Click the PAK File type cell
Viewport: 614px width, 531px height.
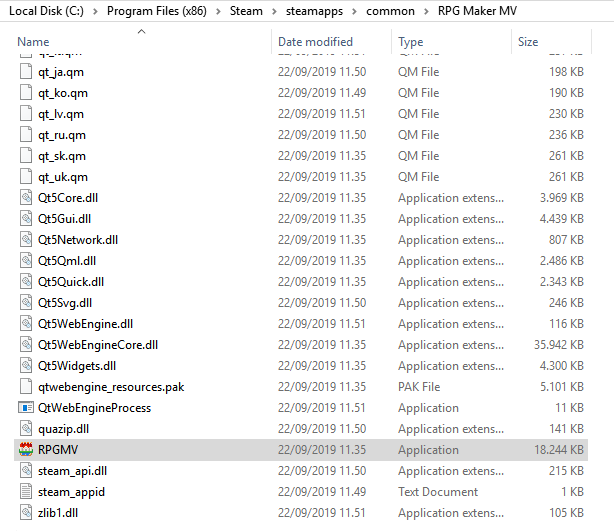tap(419, 387)
